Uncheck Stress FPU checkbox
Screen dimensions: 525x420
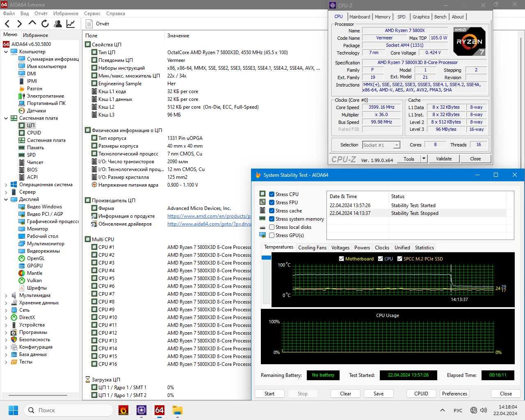click(272, 203)
